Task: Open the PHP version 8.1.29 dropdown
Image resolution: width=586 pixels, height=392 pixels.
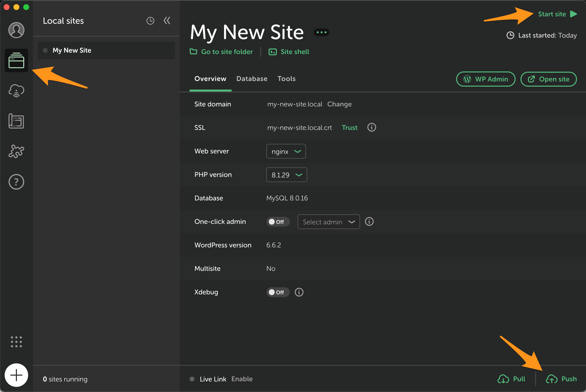Action: click(286, 175)
